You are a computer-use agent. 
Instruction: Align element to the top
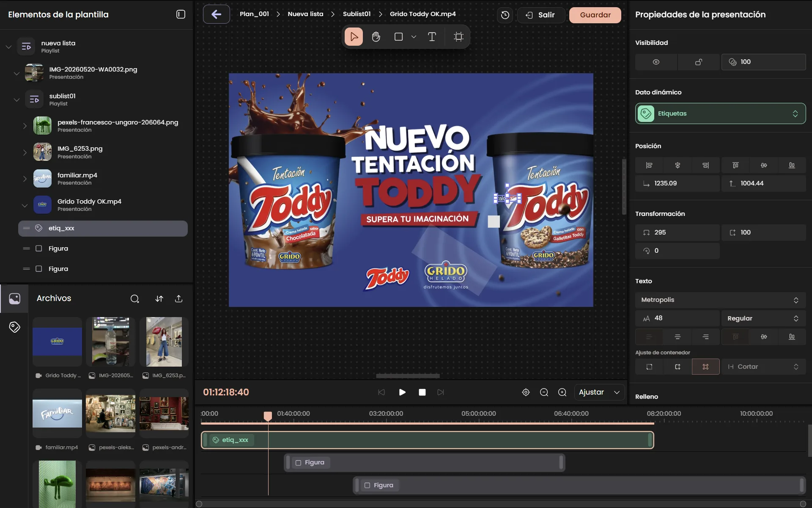(735, 166)
